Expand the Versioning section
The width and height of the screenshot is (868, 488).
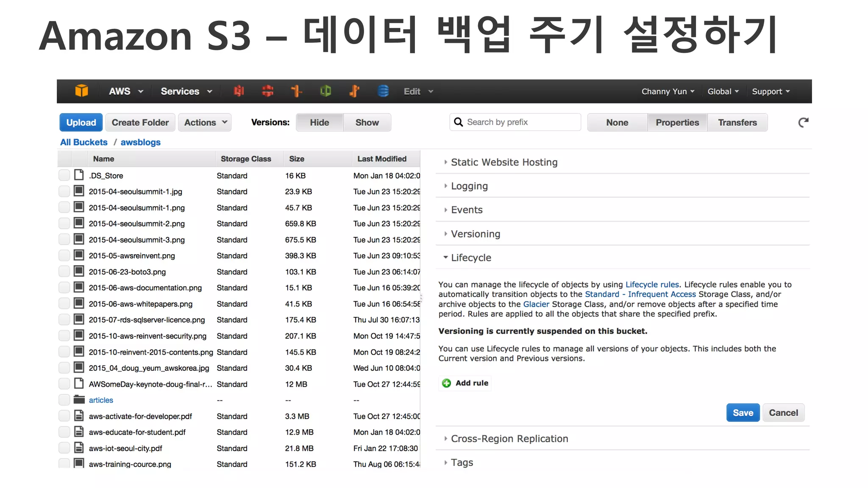[475, 234]
